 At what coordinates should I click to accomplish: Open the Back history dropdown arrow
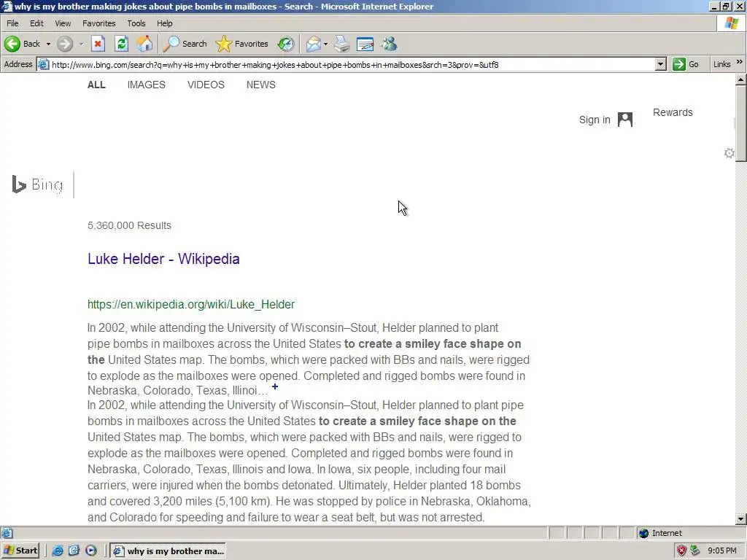click(x=48, y=44)
